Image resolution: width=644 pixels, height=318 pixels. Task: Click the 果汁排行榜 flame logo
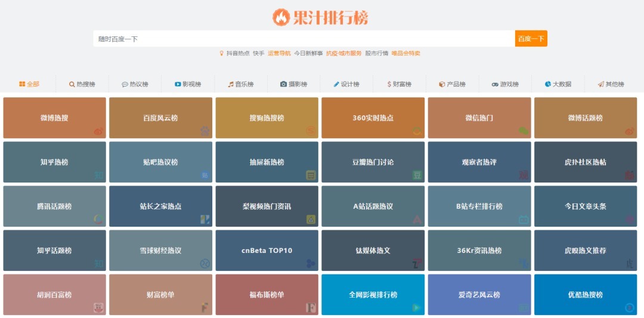coord(281,17)
